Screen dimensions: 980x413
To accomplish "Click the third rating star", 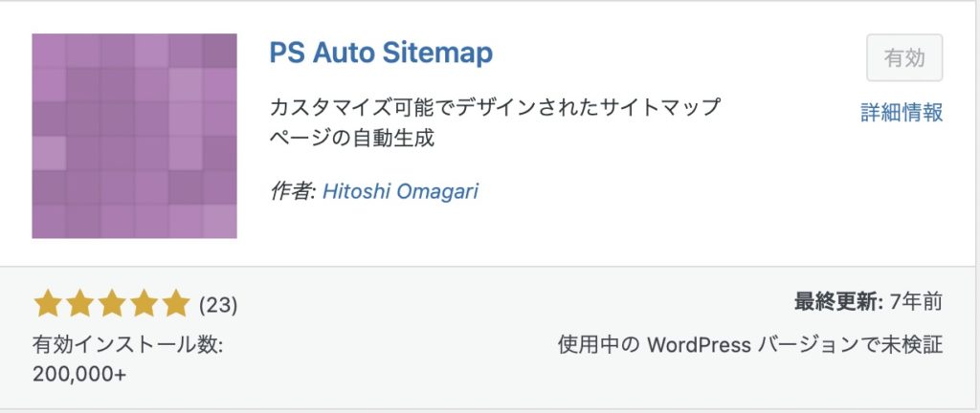I will tap(111, 305).
